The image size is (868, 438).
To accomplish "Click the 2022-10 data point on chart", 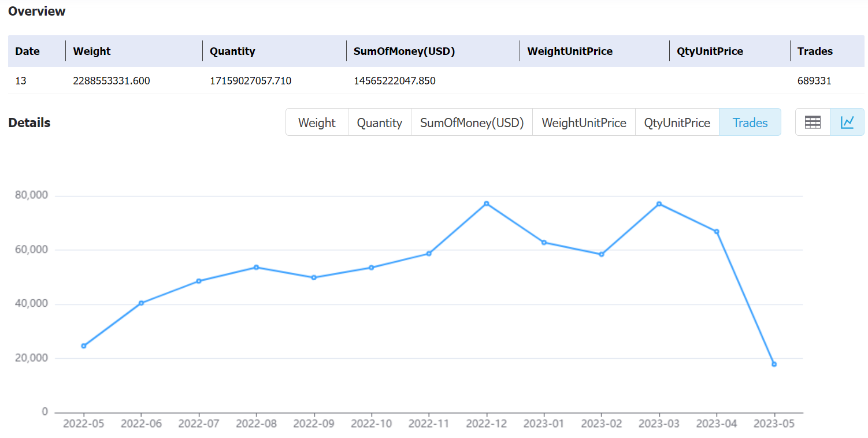I will click(371, 268).
